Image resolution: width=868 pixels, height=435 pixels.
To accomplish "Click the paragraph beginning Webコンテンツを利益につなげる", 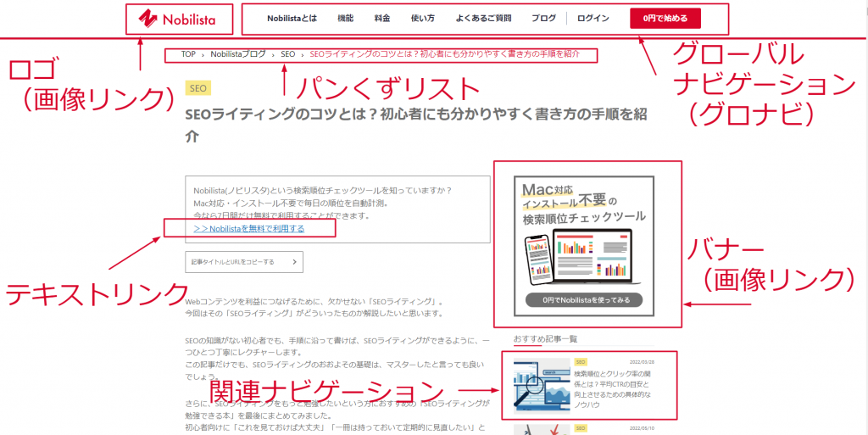I will [x=314, y=309].
